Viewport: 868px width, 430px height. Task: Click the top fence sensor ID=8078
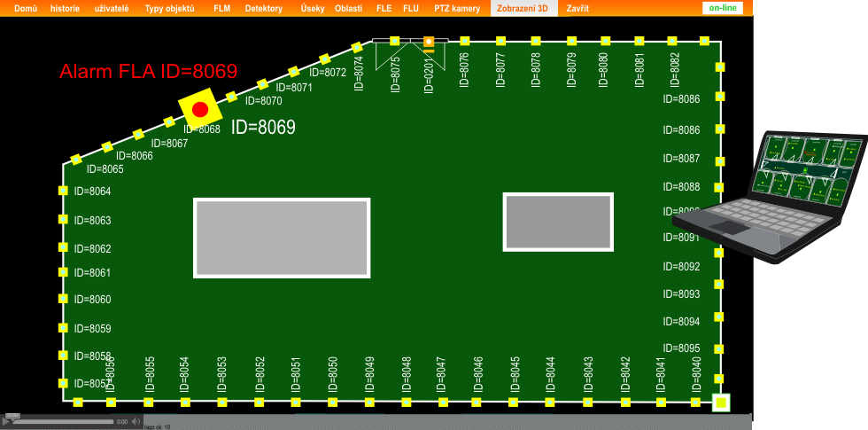(536, 41)
